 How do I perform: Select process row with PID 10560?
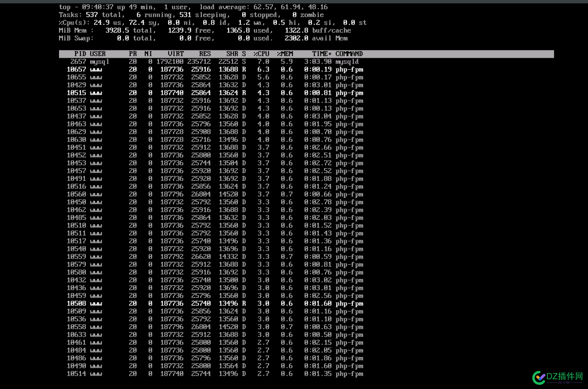214,194
